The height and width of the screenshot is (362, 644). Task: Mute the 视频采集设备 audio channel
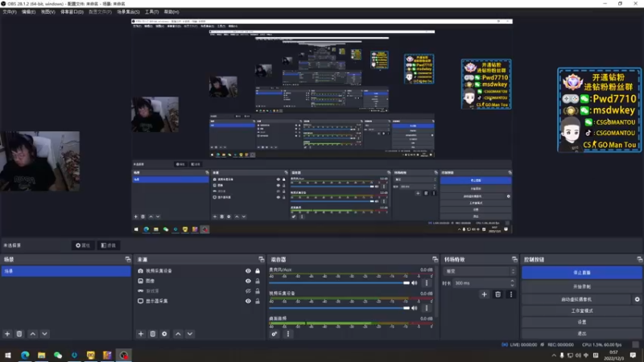point(415,308)
